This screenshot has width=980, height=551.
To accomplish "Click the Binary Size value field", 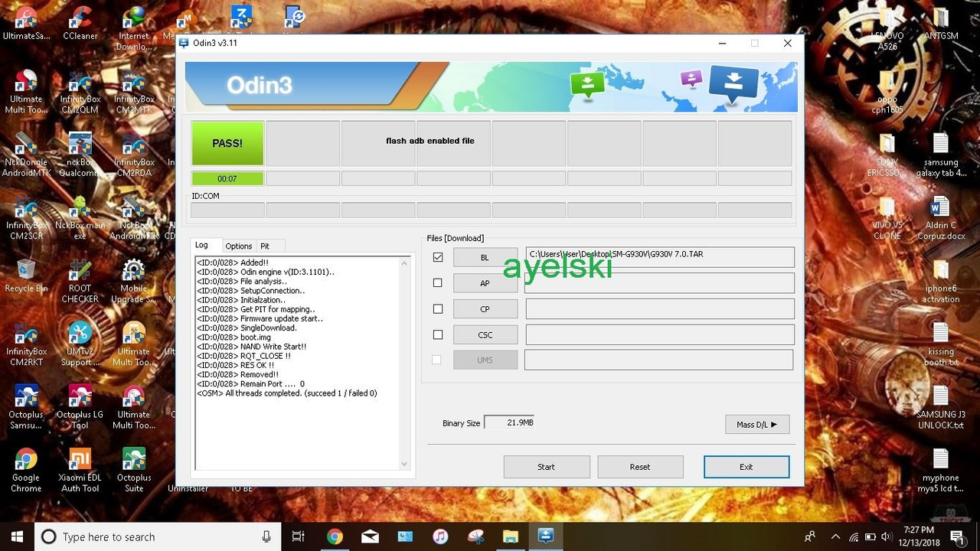I will click(x=509, y=422).
